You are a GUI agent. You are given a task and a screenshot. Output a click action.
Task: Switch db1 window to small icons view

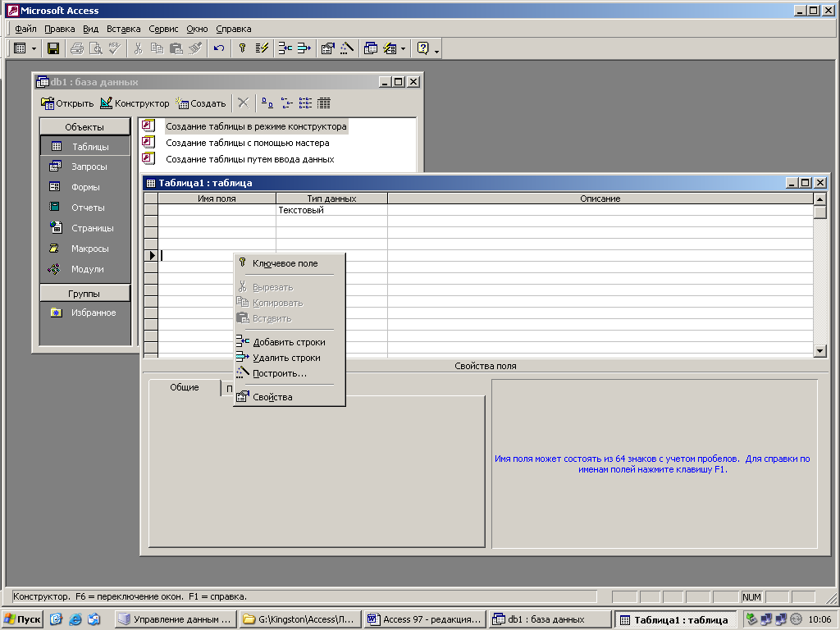point(286,103)
